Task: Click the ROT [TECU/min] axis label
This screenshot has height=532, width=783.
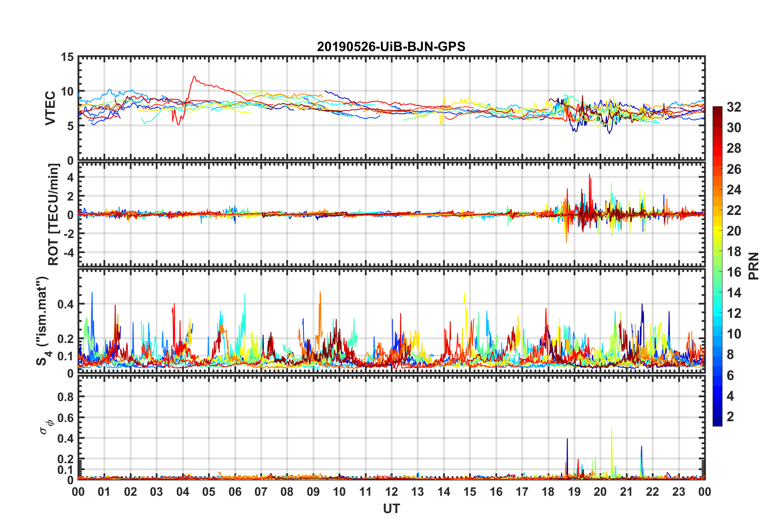Action: coord(54,215)
